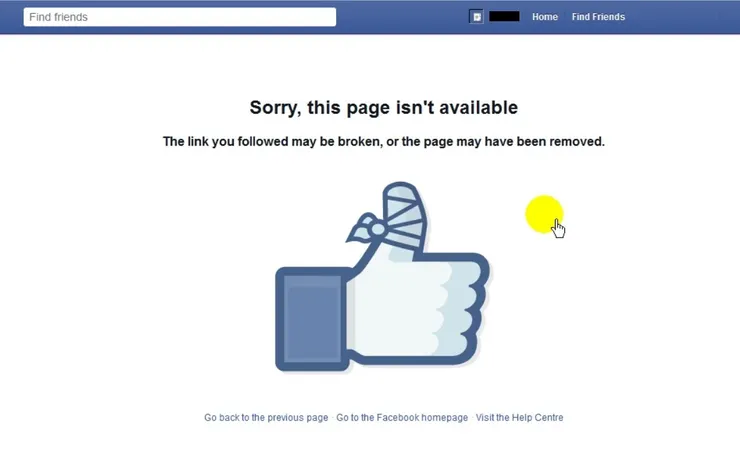This screenshot has width=740, height=450.
Task: Click the 'link you followed may be broken' message
Action: point(384,142)
